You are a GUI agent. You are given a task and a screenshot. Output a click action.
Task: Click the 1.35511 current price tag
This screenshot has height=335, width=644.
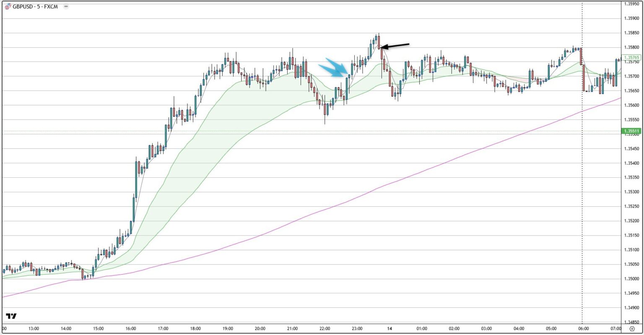631,131
